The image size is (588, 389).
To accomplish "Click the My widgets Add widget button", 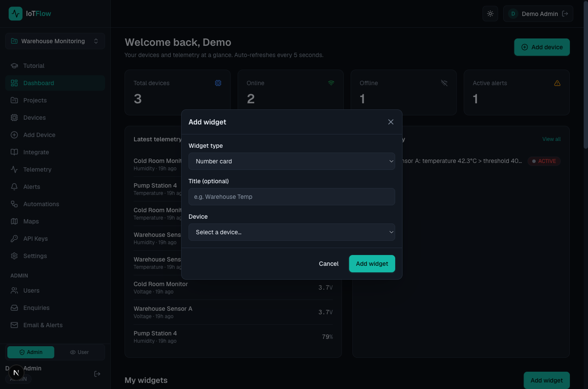I will [x=546, y=380].
